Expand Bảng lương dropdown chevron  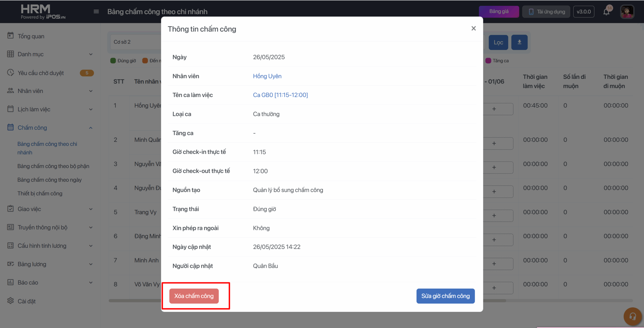(91, 264)
